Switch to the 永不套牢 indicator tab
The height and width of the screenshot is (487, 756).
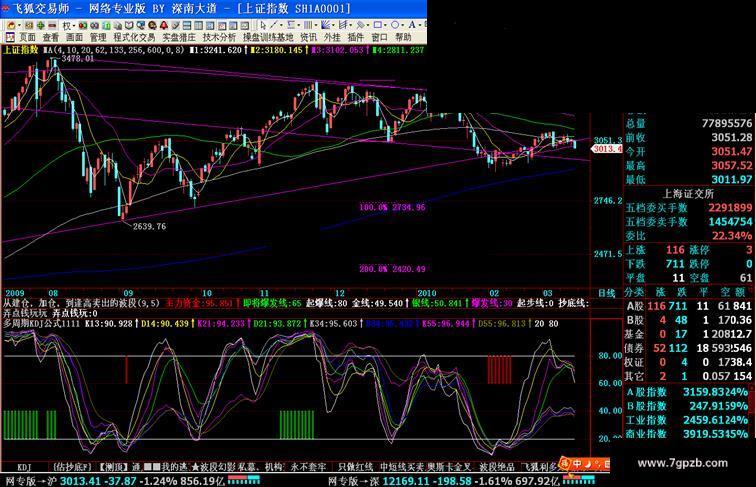[x=308, y=467]
